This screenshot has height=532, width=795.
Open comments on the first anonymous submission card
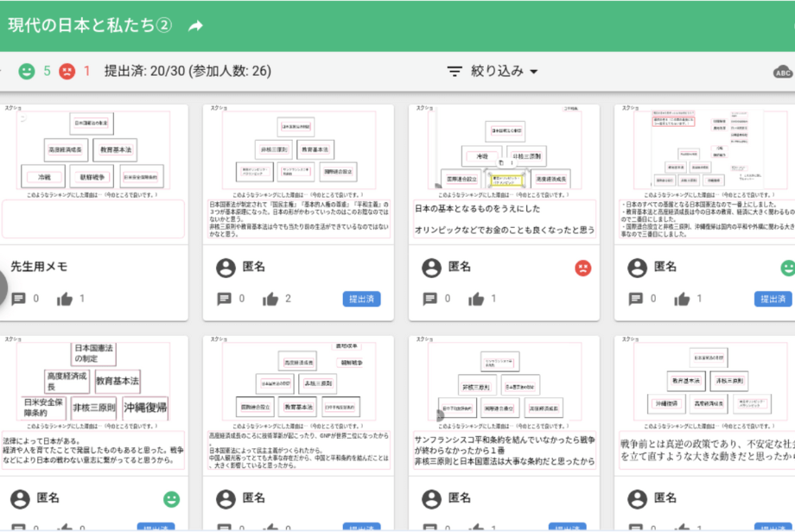pyautogui.click(x=226, y=300)
